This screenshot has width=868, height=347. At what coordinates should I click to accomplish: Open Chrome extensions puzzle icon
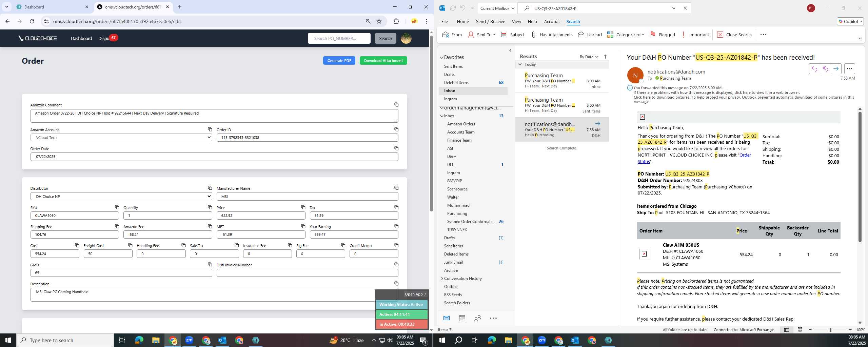coord(396,21)
